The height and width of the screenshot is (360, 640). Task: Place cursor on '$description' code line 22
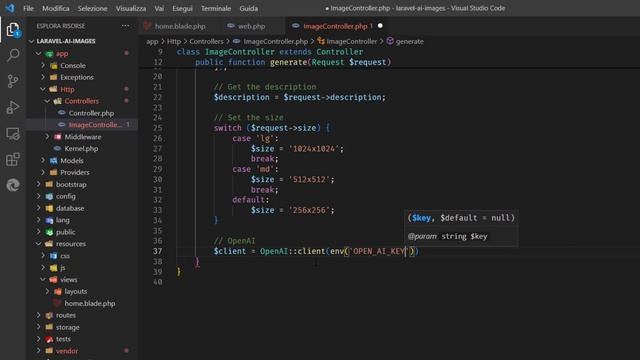(300, 98)
